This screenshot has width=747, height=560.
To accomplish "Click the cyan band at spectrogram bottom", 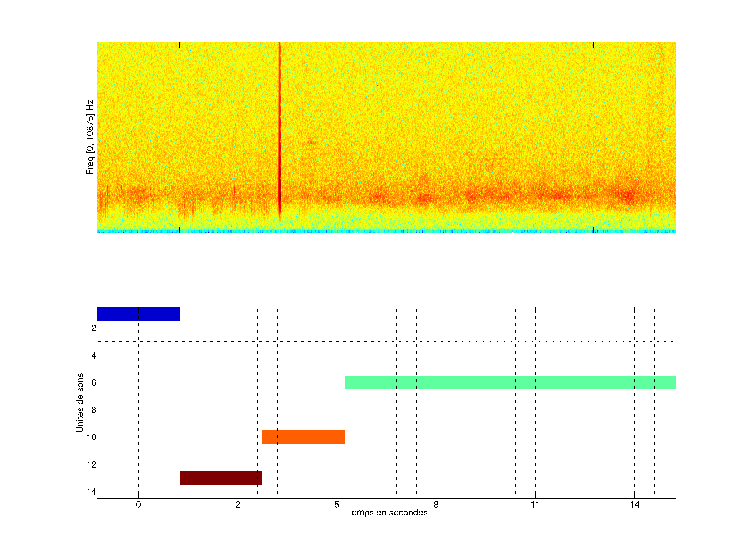I will [x=386, y=231].
